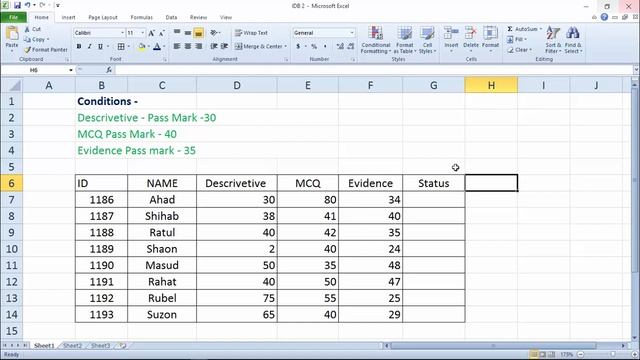Click inside the formula bar input
The image size is (640, 360).
(x=373, y=70)
